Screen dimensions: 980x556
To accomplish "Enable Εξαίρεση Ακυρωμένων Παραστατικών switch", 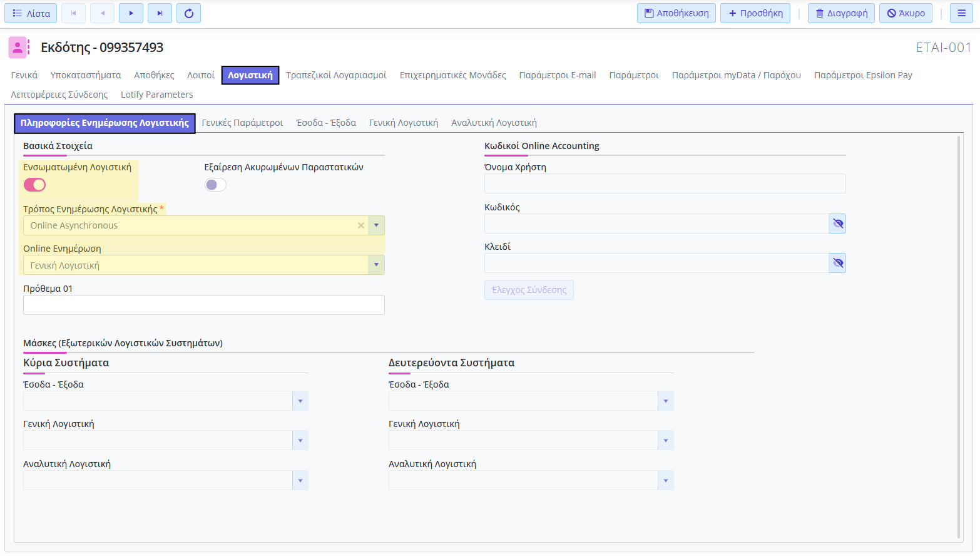I will (x=215, y=185).
